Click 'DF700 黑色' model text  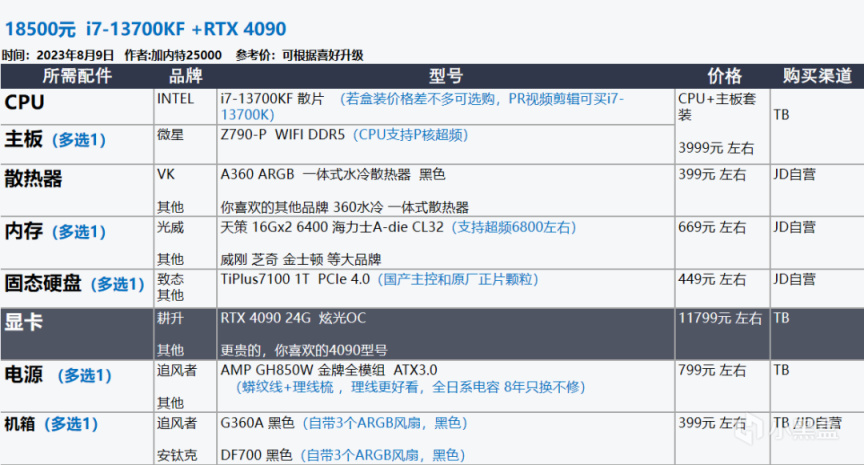click(x=256, y=455)
